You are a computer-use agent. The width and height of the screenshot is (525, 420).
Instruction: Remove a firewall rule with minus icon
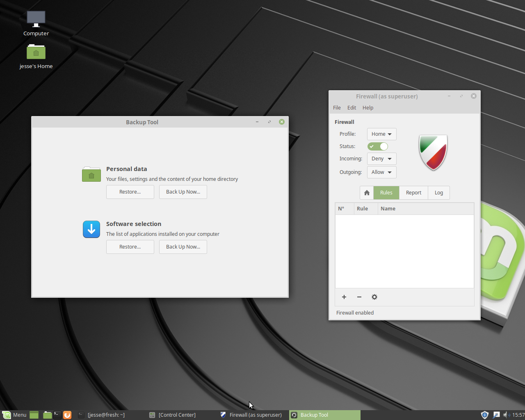[x=359, y=297]
